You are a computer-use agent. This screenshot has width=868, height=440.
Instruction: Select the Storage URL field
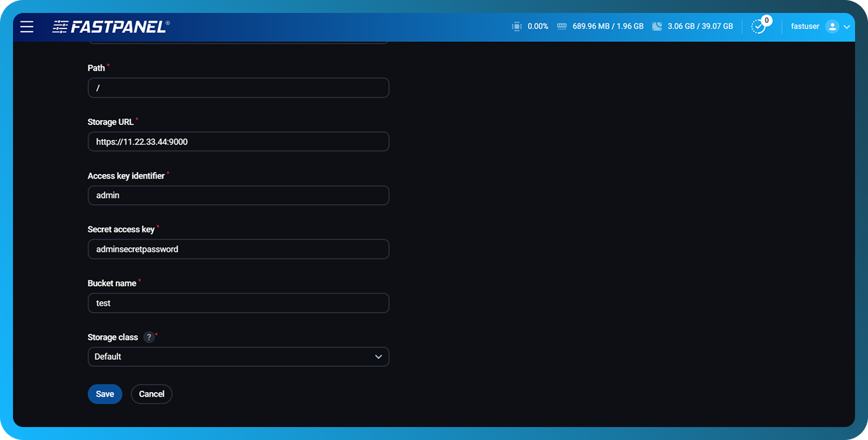(238, 141)
